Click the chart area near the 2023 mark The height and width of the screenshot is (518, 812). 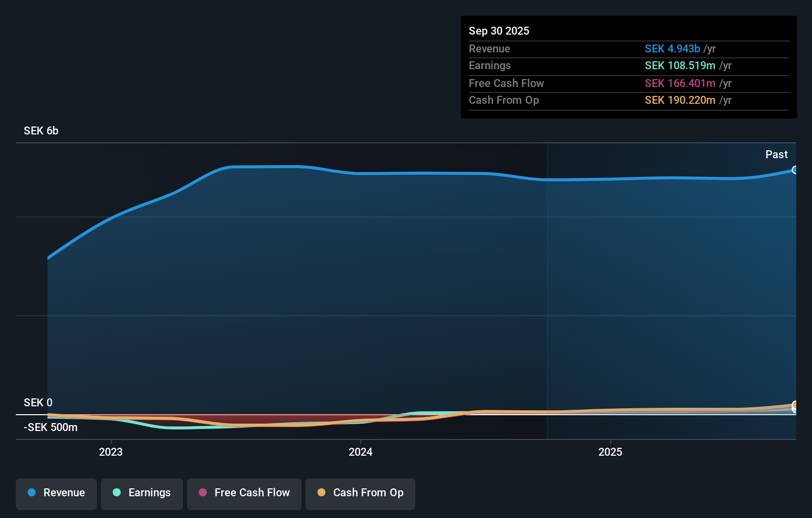(111, 297)
